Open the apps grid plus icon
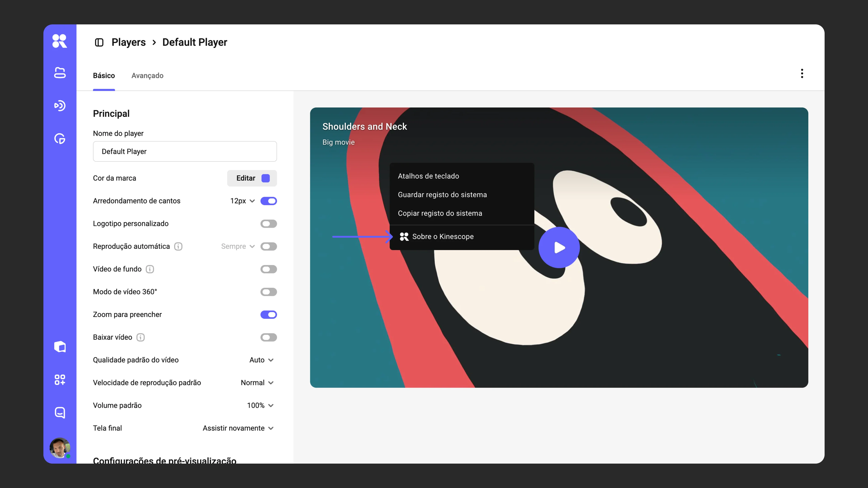 pos(60,380)
